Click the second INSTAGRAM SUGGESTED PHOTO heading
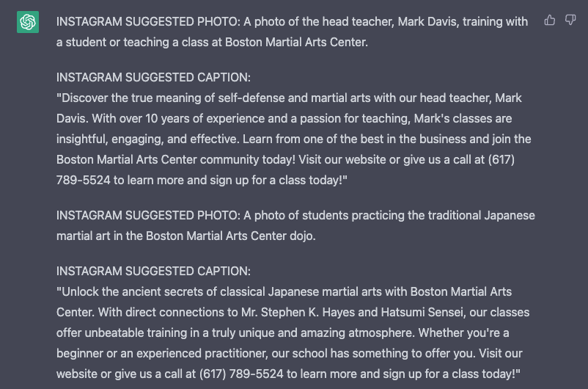Screen dimensions: 588x389 [148, 216]
